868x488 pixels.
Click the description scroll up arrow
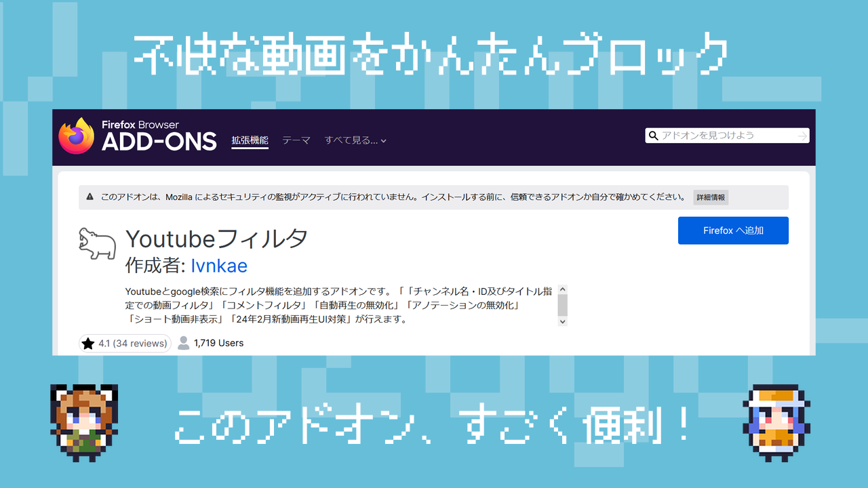tap(561, 289)
